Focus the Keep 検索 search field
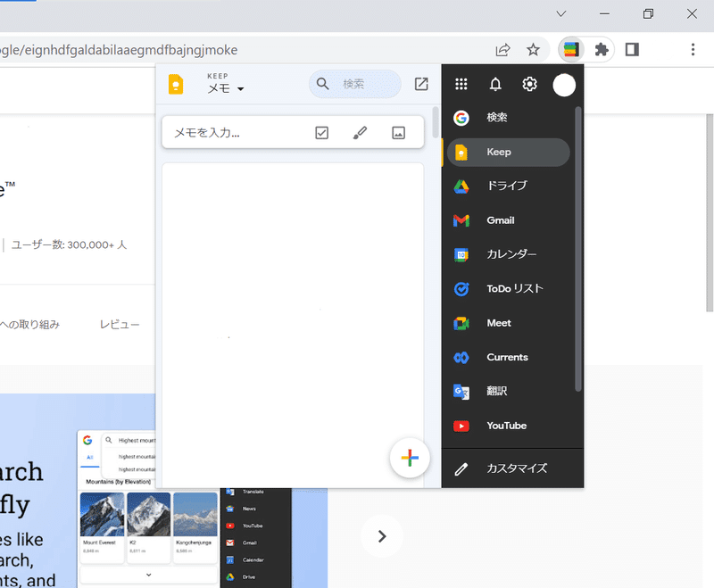Viewport: 714px width, 588px height. [x=355, y=84]
